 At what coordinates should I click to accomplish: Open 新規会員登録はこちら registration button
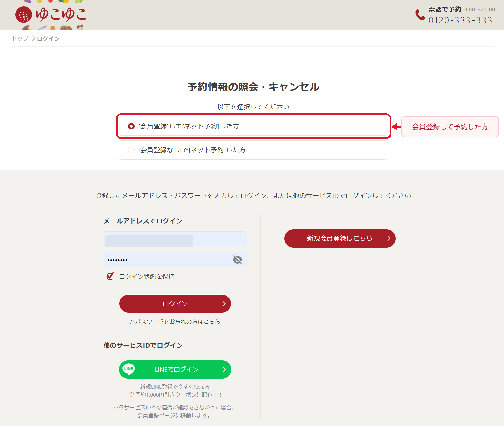(x=340, y=238)
